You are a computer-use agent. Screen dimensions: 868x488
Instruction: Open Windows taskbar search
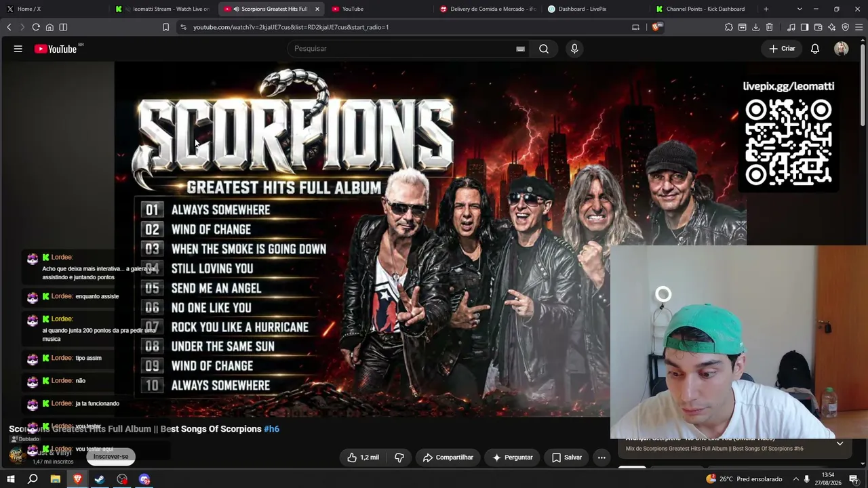[33, 479]
